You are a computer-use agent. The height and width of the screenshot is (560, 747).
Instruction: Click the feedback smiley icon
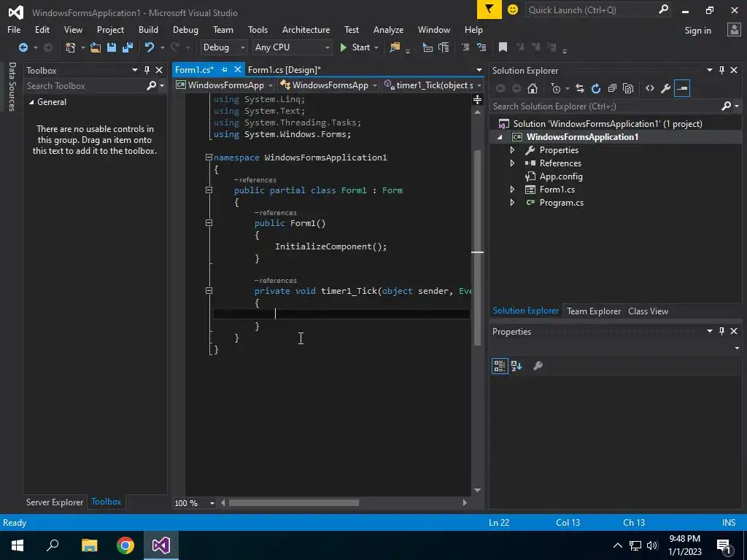(513, 9)
